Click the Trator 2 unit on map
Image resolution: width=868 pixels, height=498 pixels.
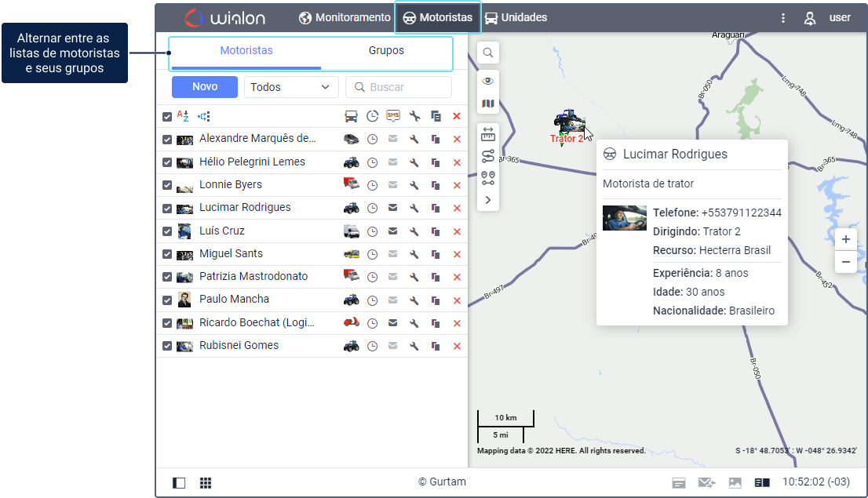coord(568,121)
